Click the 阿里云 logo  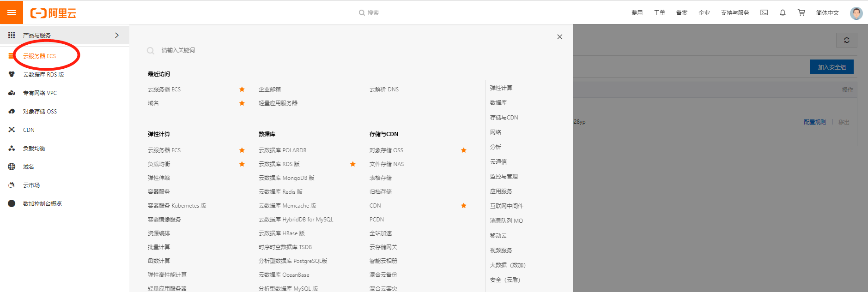[x=53, y=13]
